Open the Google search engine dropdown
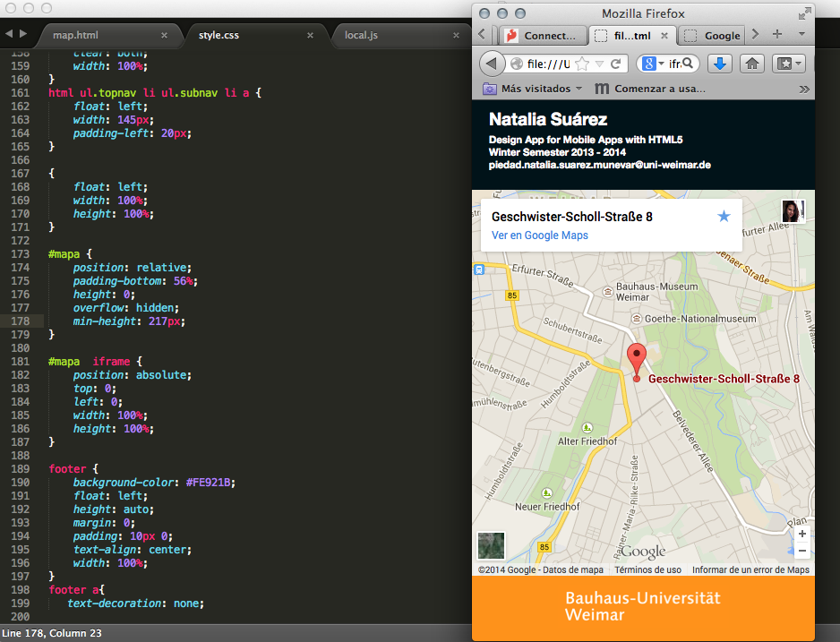840x642 pixels. click(x=652, y=64)
